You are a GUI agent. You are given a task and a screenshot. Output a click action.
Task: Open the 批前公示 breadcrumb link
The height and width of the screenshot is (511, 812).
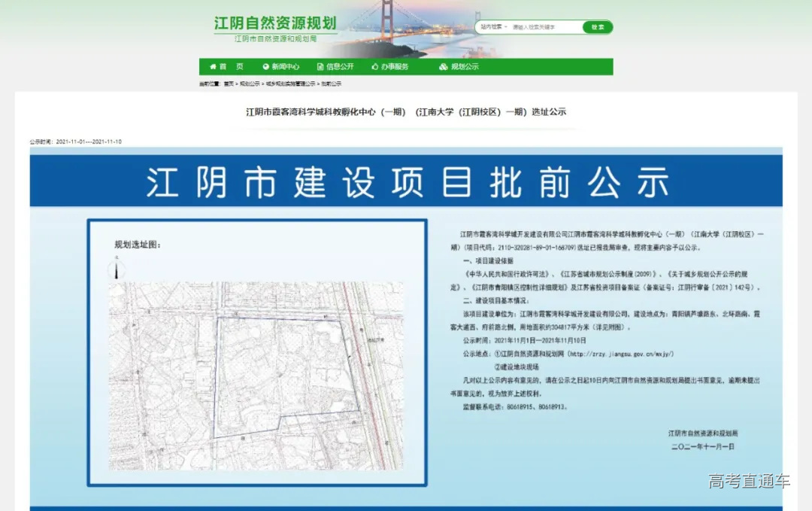tap(332, 84)
